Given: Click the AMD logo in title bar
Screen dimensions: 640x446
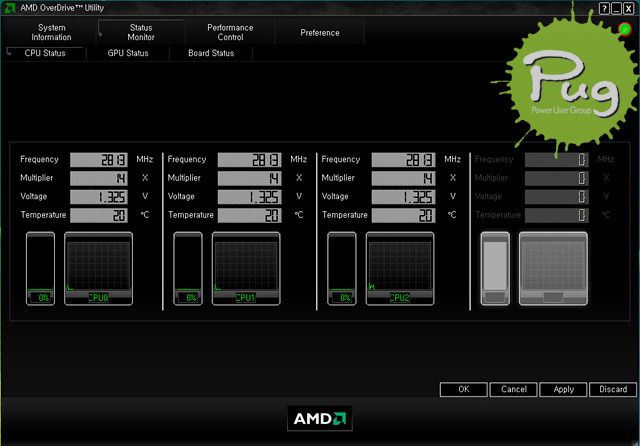Looking at the screenshot, I should tap(9, 8).
